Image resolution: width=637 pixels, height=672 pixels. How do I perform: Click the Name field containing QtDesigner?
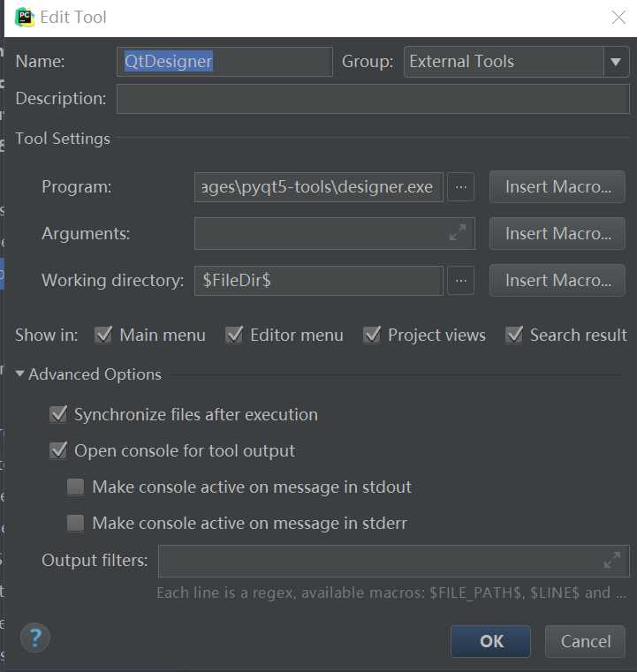click(224, 62)
